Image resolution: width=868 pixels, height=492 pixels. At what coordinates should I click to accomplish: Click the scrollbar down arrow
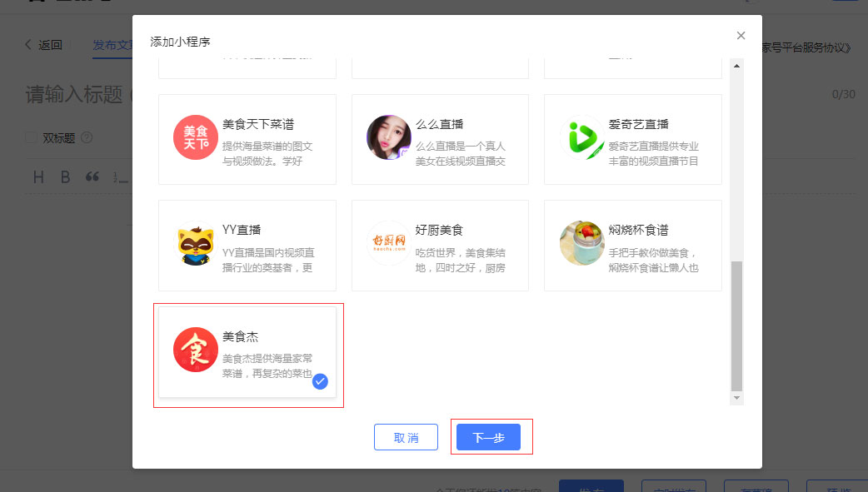tap(736, 399)
